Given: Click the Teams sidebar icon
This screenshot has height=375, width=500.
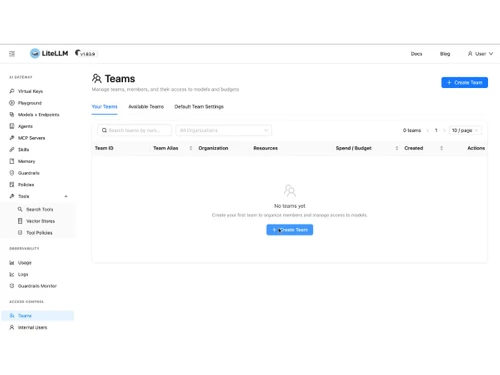Looking at the screenshot, I should 12,316.
